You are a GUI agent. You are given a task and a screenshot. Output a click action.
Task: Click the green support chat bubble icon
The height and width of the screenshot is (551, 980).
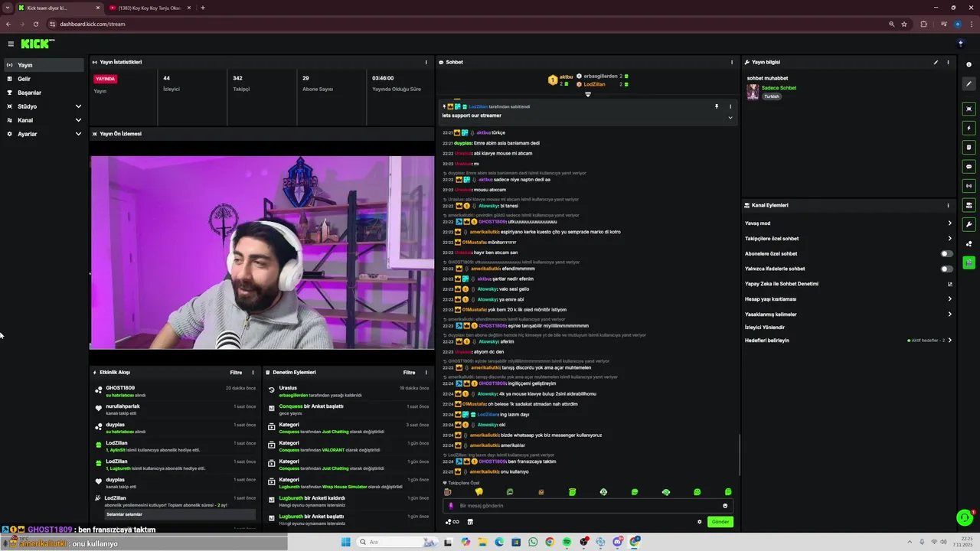(965, 518)
